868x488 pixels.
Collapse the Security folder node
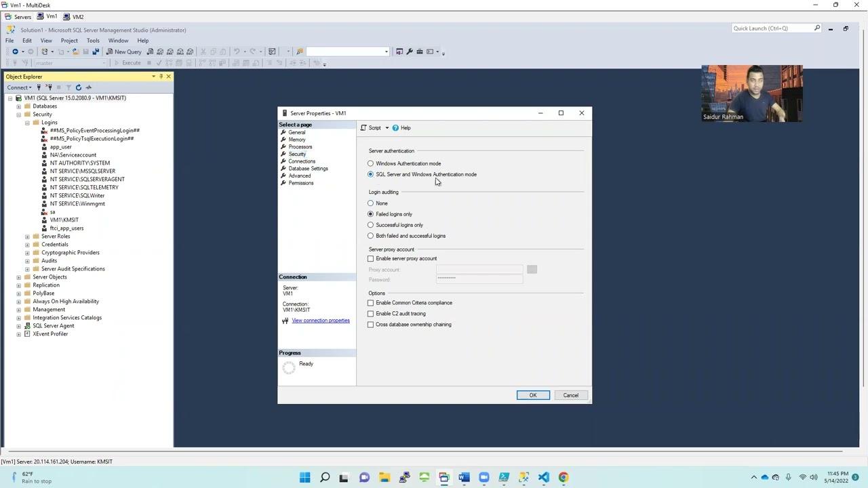(18, 115)
